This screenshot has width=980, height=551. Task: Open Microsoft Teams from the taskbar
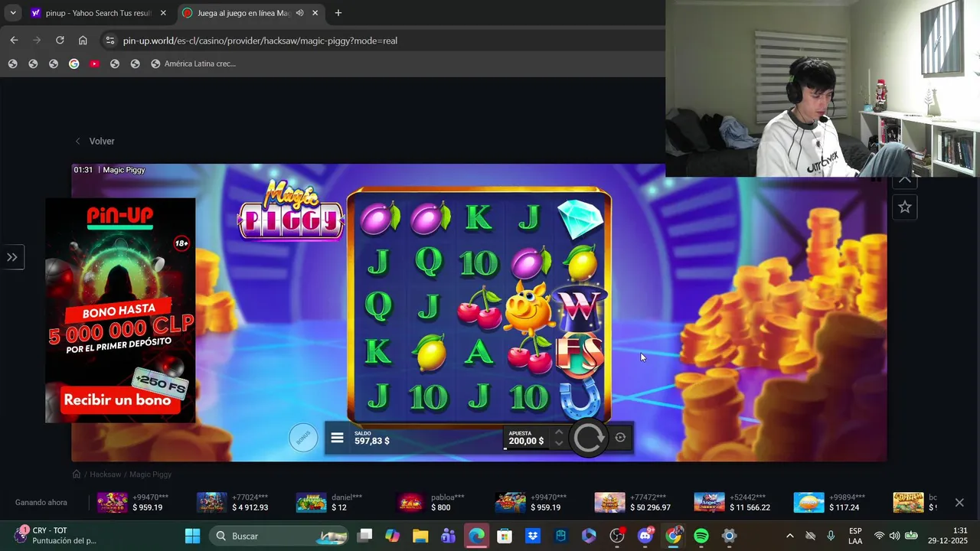tap(448, 536)
